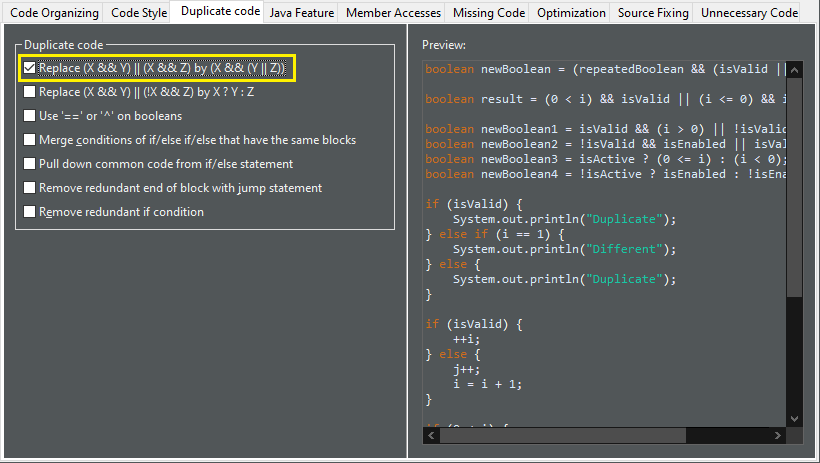Click the newBoolean4 line in preview

(x=605, y=174)
